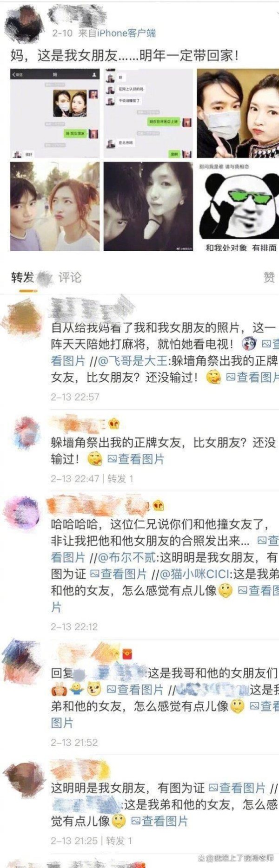Viewport: 279px width, 868px height.
Task: Tap 查看图片 in the 22:47 repost
Action: point(136,459)
